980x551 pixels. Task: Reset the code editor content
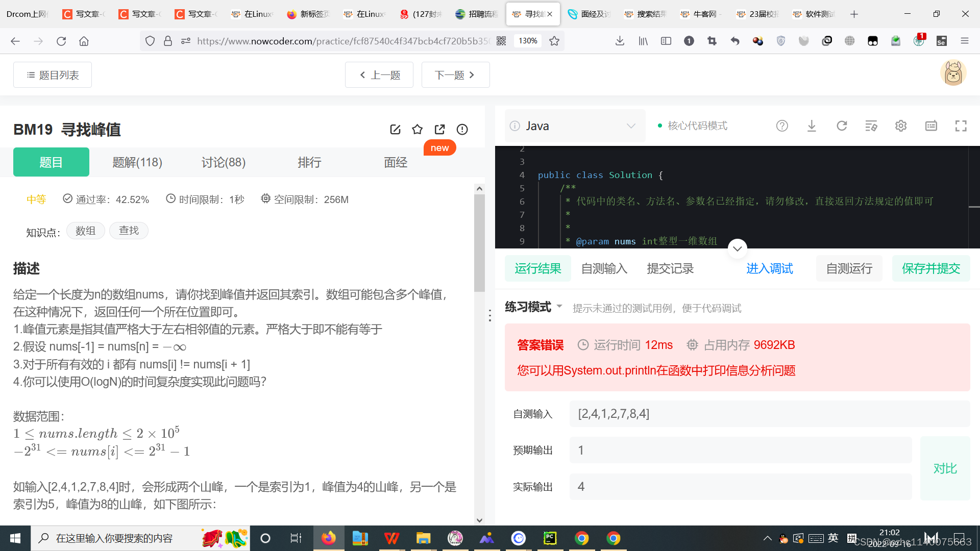(842, 126)
